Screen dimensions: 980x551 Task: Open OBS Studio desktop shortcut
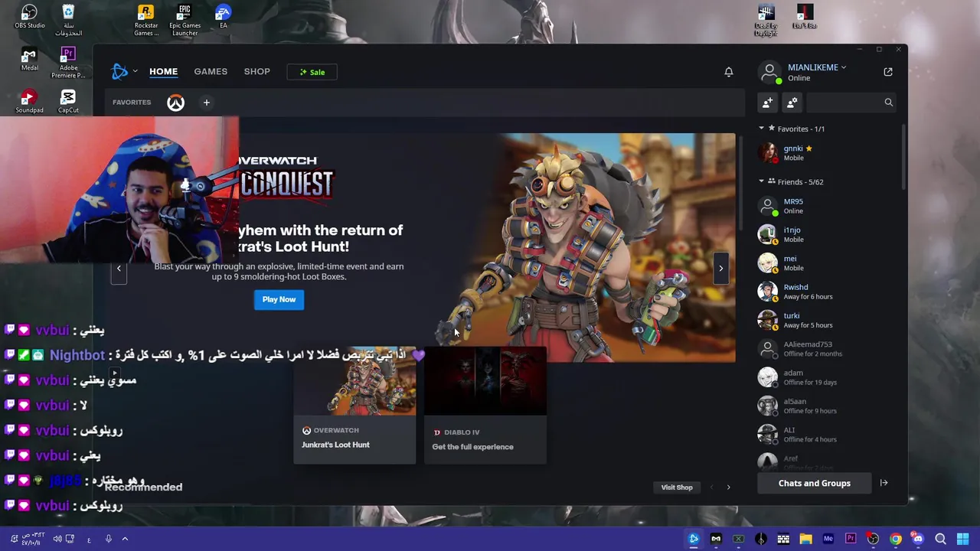pos(29,17)
